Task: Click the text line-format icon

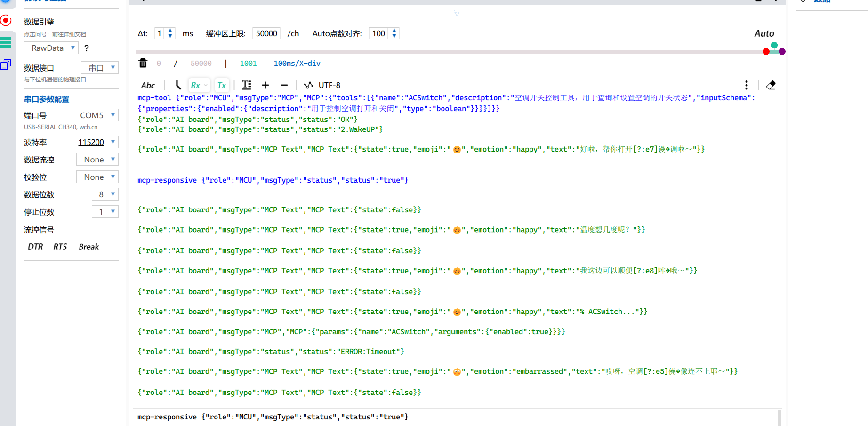Action: [246, 85]
